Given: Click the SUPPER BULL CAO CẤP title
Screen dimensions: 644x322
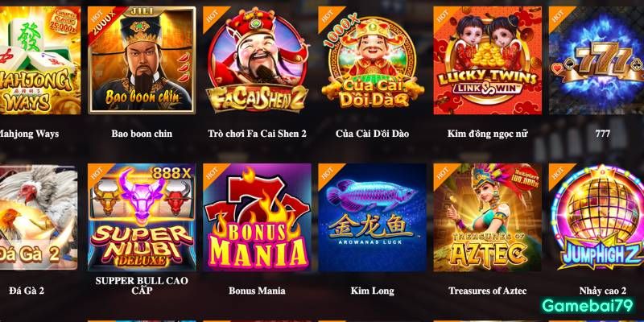Looking at the screenshot, I should [142, 286].
